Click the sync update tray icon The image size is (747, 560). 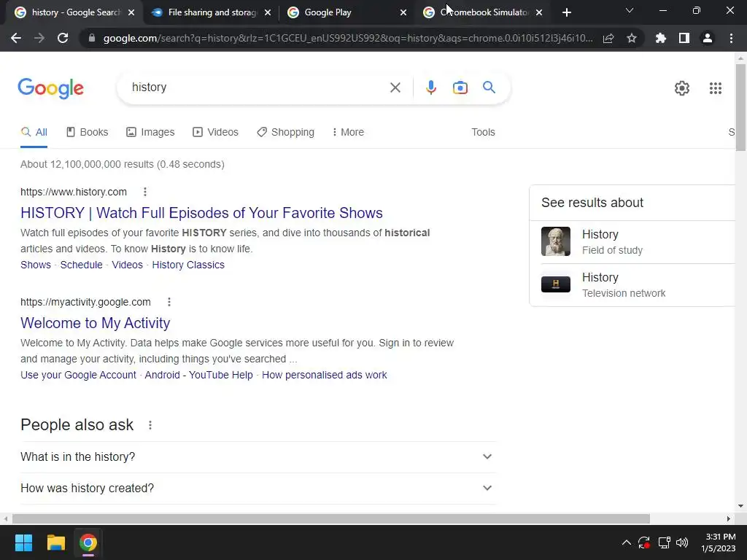pos(644,542)
